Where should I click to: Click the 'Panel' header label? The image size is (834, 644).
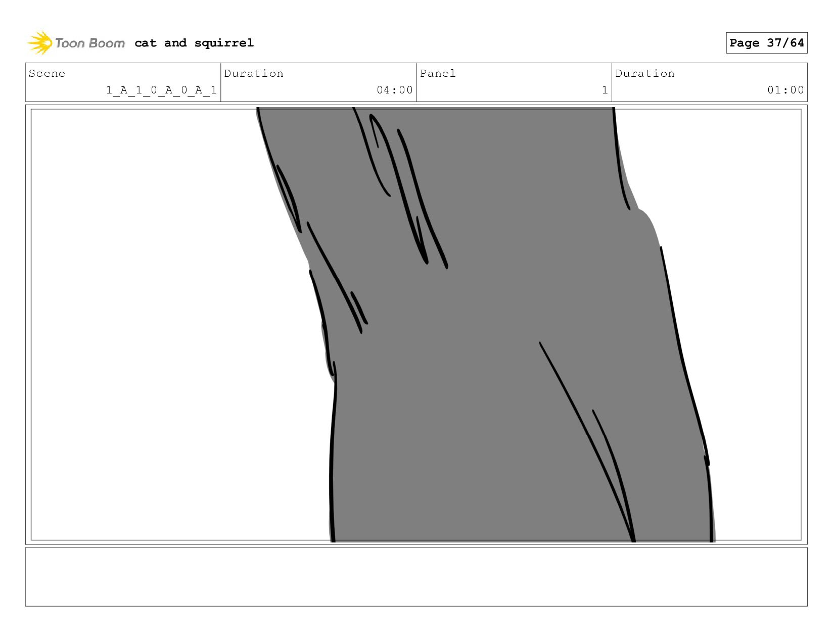click(x=438, y=73)
